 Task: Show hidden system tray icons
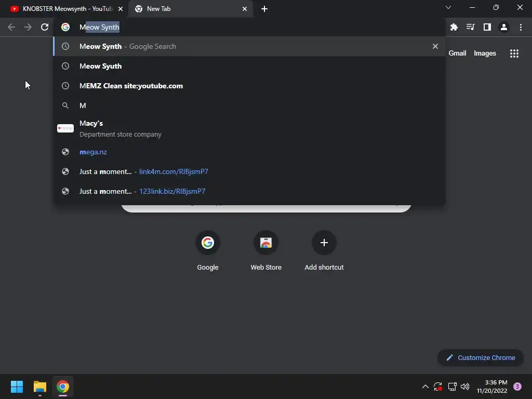click(x=425, y=387)
